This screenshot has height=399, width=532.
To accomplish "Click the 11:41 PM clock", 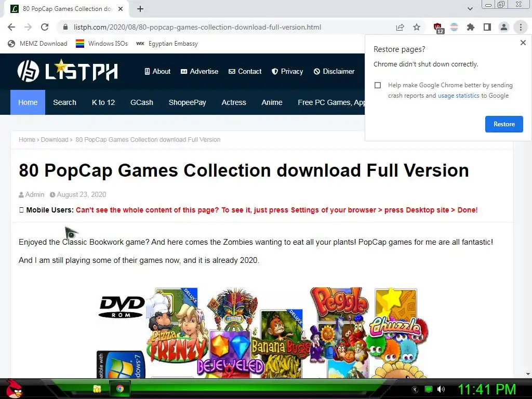I will [x=487, y=390].
